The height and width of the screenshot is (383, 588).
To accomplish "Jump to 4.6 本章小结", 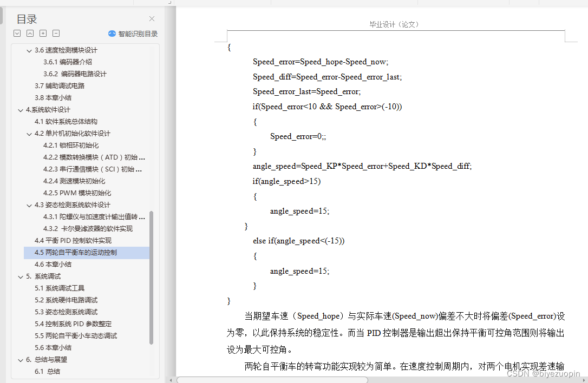I will pyautogui.click(x=53, y=265).
